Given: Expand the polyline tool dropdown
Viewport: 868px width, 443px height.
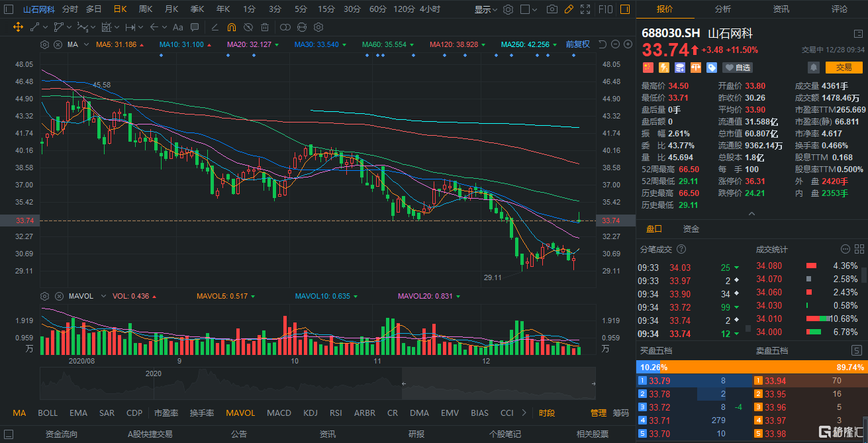Looking at the screenshot, I should tap(68, 27).
